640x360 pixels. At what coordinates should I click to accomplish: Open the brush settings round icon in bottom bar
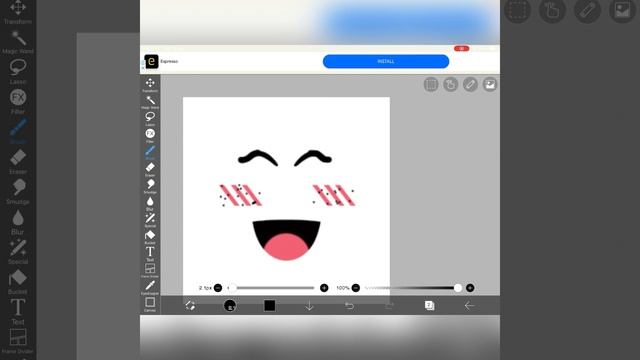click(x=230, y=305)
